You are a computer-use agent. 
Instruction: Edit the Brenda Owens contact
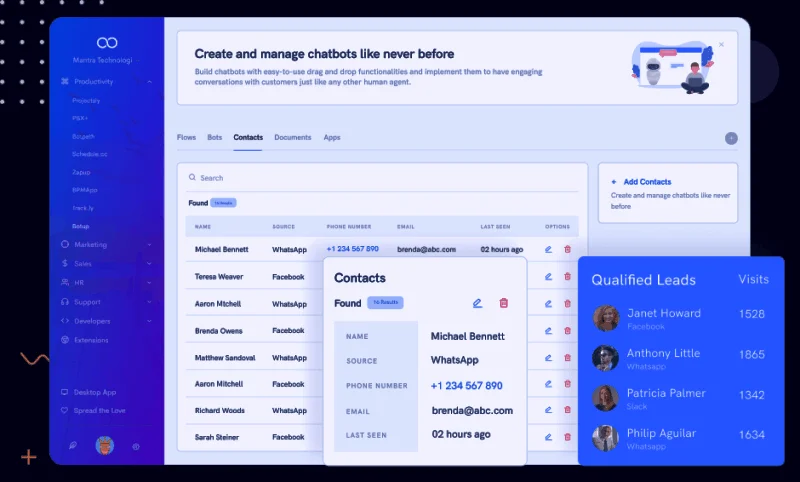coord(548,331)
